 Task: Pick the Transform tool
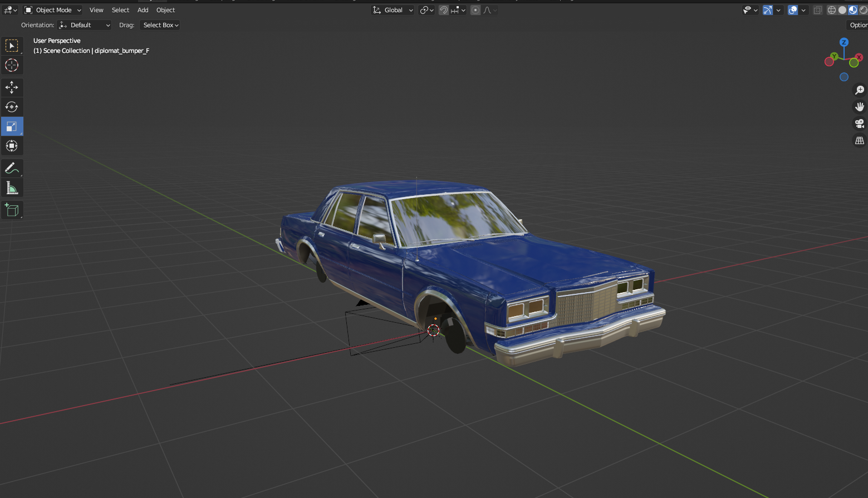coord(12,146)
